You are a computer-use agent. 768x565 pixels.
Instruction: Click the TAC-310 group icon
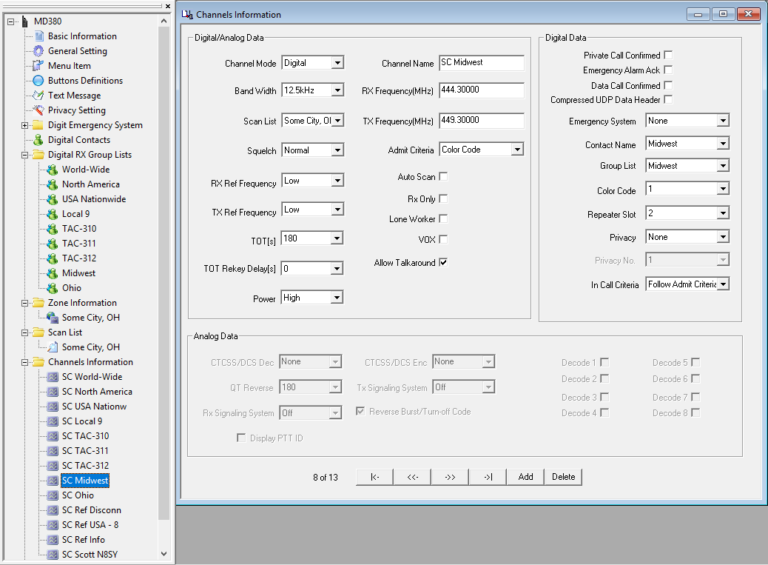[52, 229]
